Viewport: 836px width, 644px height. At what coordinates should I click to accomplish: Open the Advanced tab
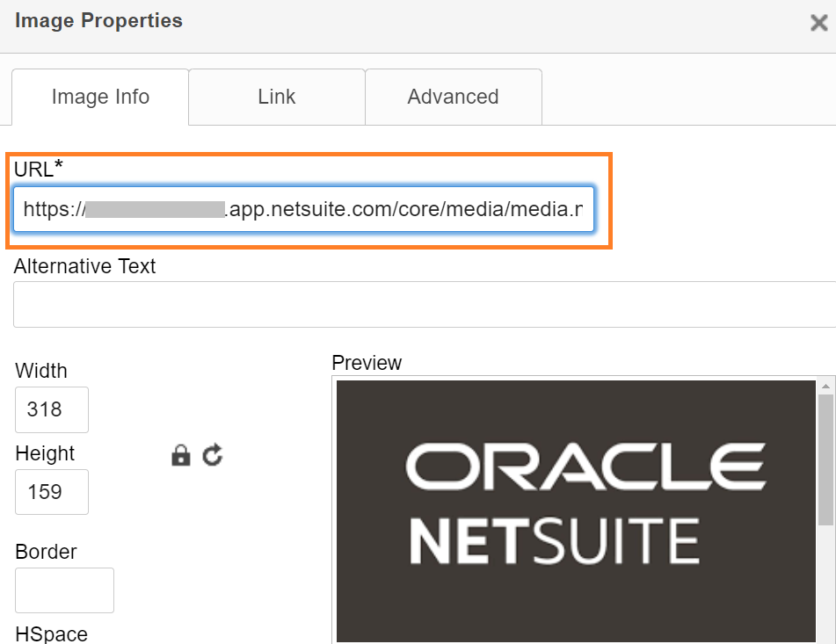click(454, 97)
